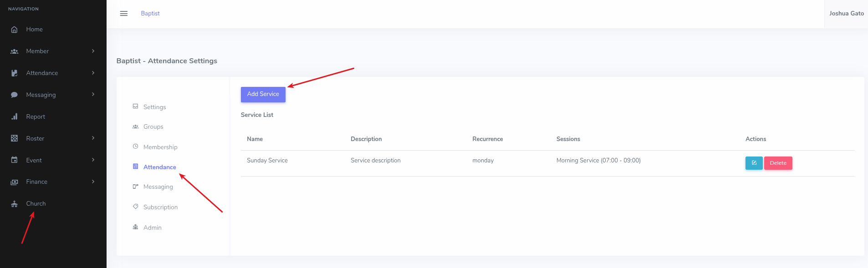Switch to the Admin tab
This screenshot has width=868, height=268.
pos(152,228)
